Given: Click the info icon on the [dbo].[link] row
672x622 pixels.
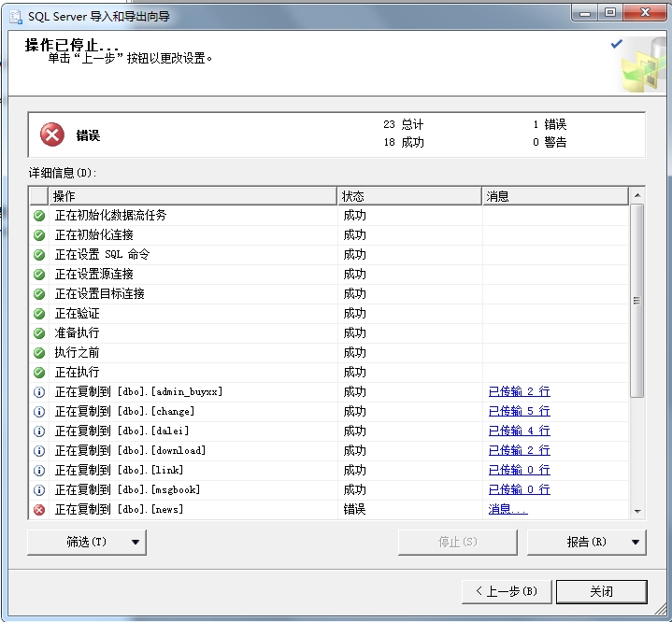Looking at the screenshot, I should [x=39, y=471].
